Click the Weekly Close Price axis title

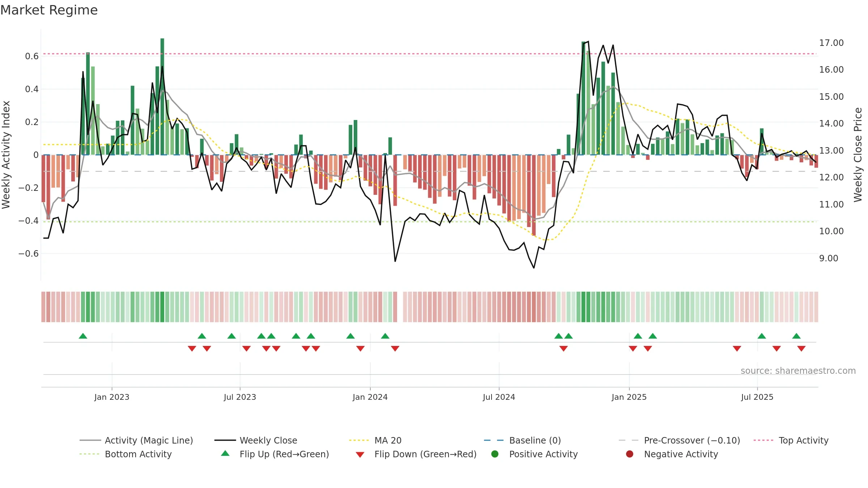(858, 155)
